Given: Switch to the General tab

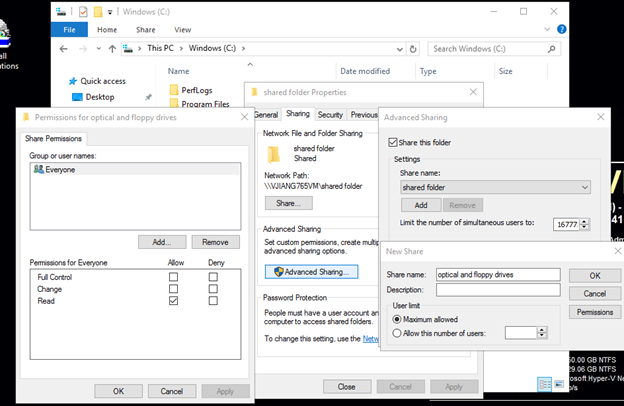Looking at the screenshot, I should point(266,115).
